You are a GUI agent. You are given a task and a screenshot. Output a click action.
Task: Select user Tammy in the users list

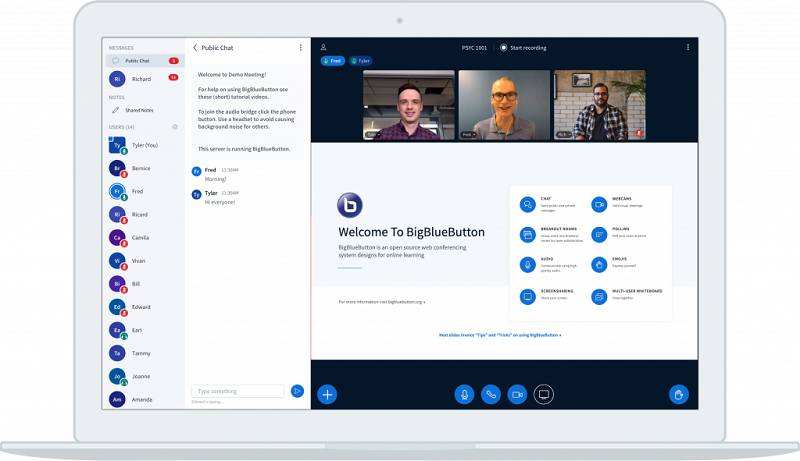tap(145, 353)
